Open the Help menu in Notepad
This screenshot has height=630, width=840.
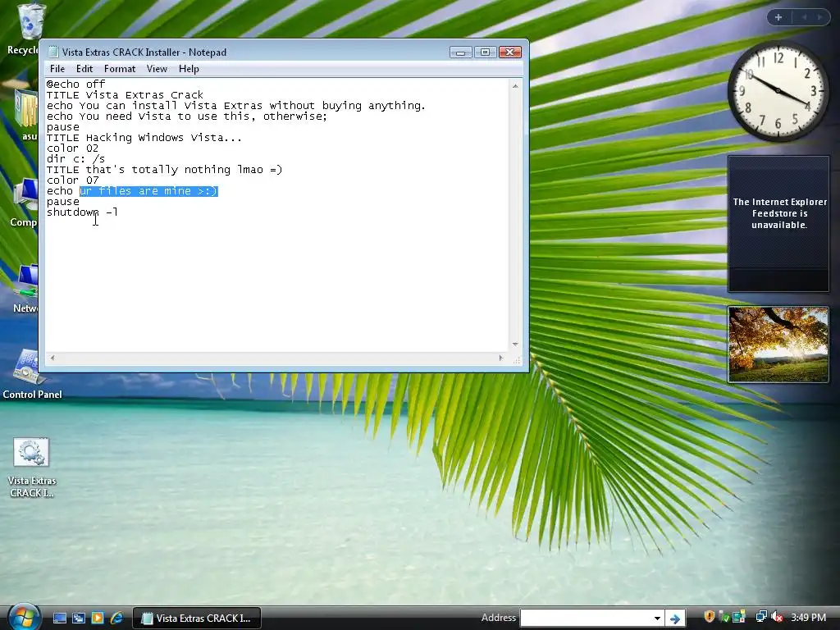click(x=189, y=69)
